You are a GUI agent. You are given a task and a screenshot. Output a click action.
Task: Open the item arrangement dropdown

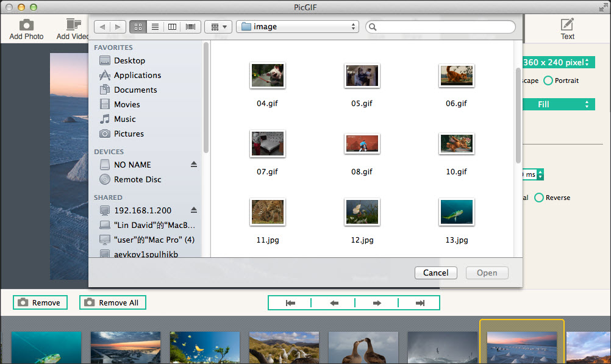218,26
